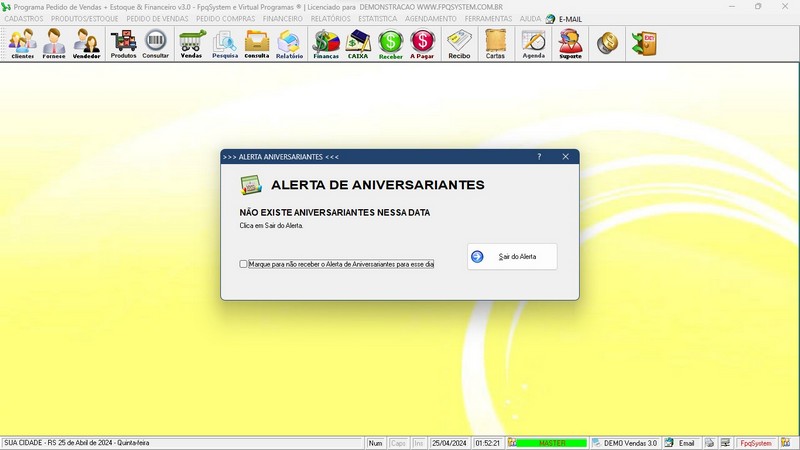This screenshot has height=450, width=800.
Task: Open the Produtos toolbar icon
Action: pyautogui.click(x=123, y=44)
